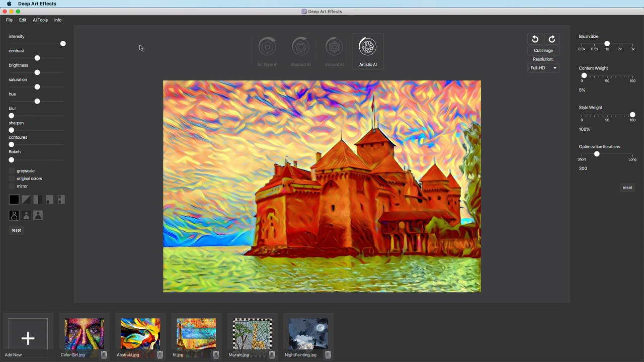Select the Mosaic.jpg style thumbnail

click(252, 333)
